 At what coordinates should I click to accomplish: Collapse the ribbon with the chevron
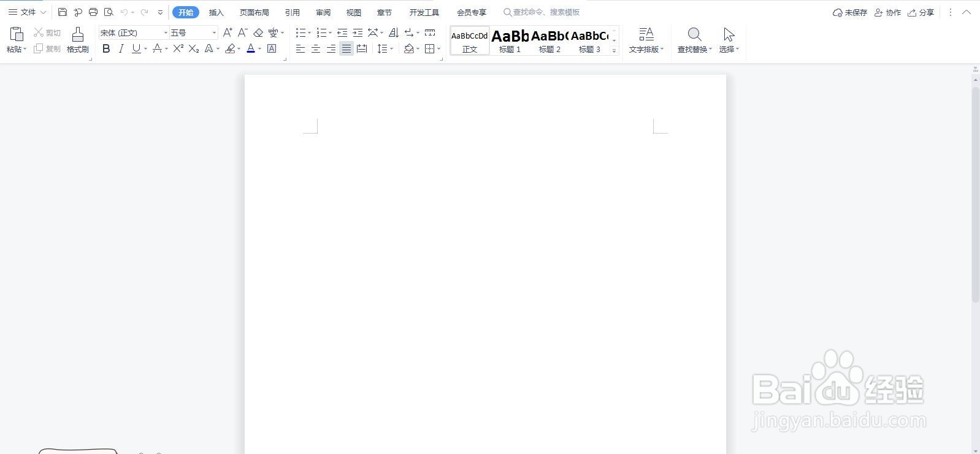[967, 12]
